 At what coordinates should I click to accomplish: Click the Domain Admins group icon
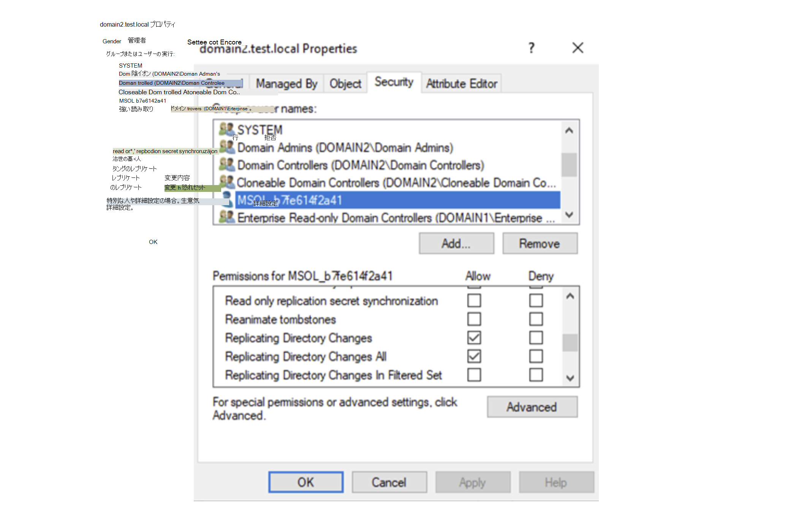click(227, 147)
